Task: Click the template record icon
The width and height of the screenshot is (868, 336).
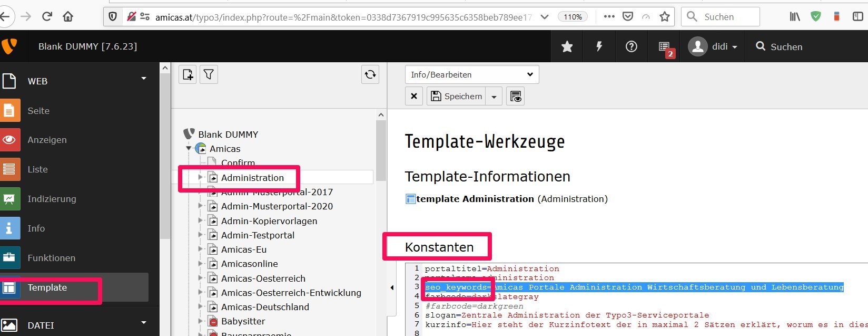Action: (x=410, y=199)
